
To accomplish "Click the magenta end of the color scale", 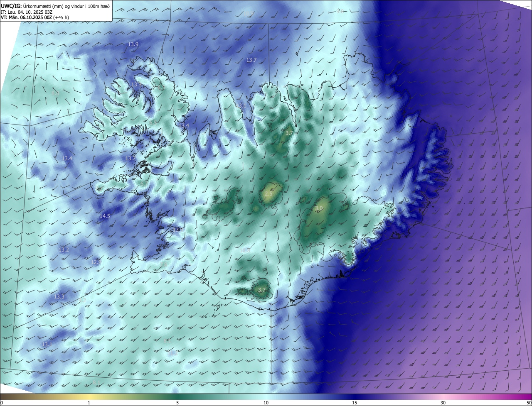I will tap(527, 396).
